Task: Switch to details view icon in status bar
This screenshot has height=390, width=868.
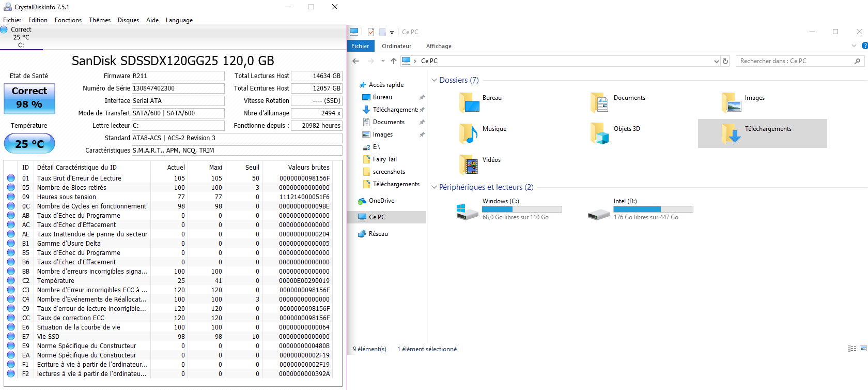Action: pyautogui.click(x=852, y=349)
